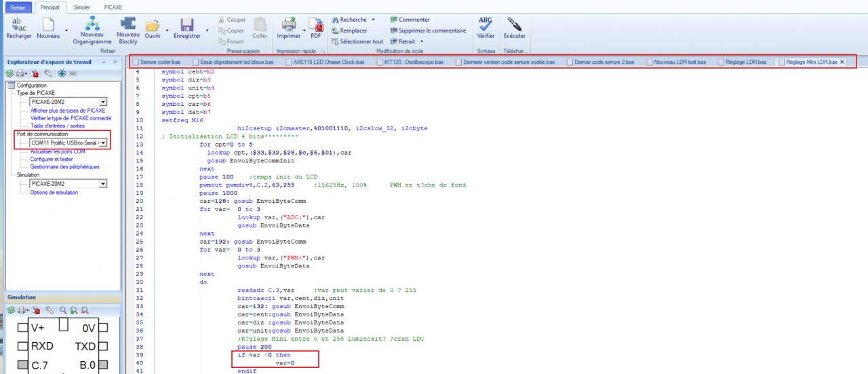Open the AXE115 LED Chaser Clock.bas tab
Viewport: 868px width, 374px height.
pyautogui.click(x=324, y=62)
